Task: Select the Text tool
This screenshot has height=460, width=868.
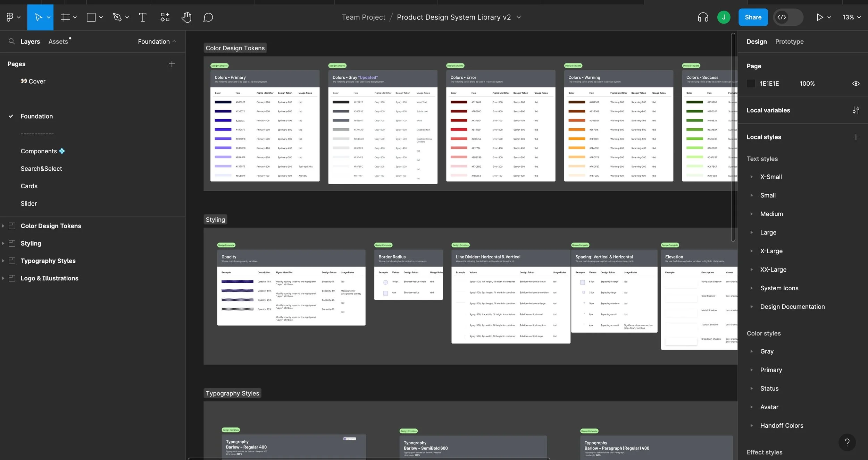Action: pos(142,17)
